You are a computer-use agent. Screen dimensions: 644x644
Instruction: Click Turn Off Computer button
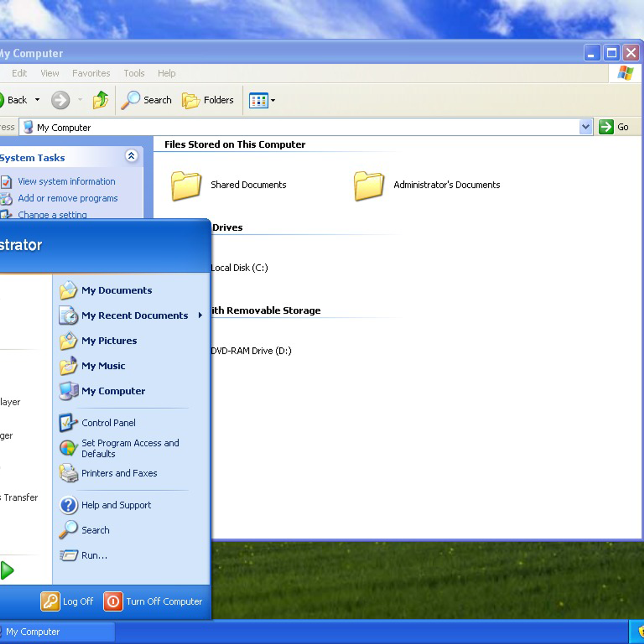click(153, 601)
